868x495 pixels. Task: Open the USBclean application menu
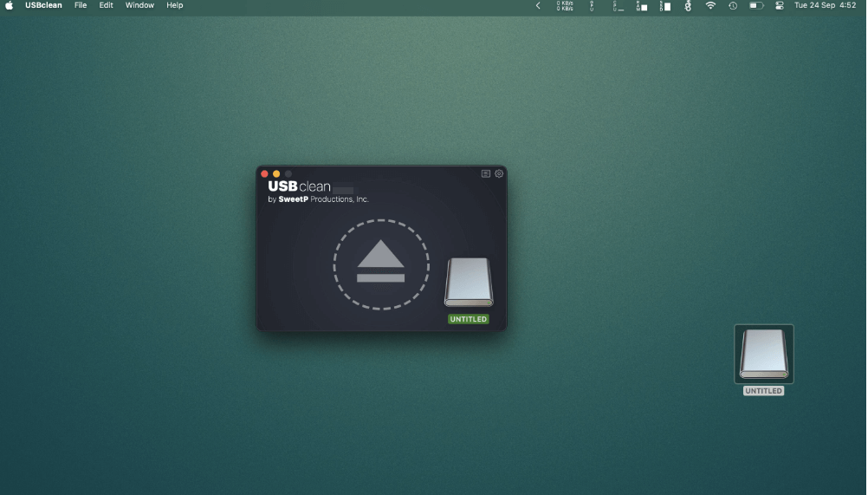(43, 5)
